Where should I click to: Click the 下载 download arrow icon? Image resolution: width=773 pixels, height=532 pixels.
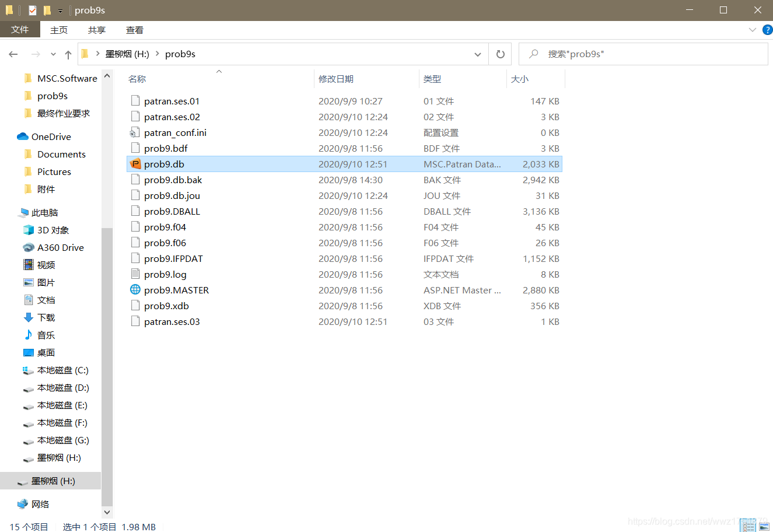29,317
